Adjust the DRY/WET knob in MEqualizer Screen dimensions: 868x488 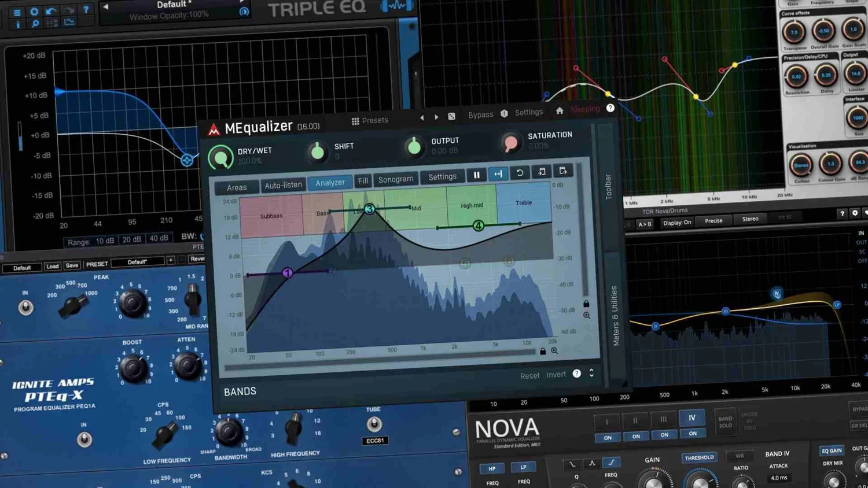pyautogui.click(x=220, y=157)
